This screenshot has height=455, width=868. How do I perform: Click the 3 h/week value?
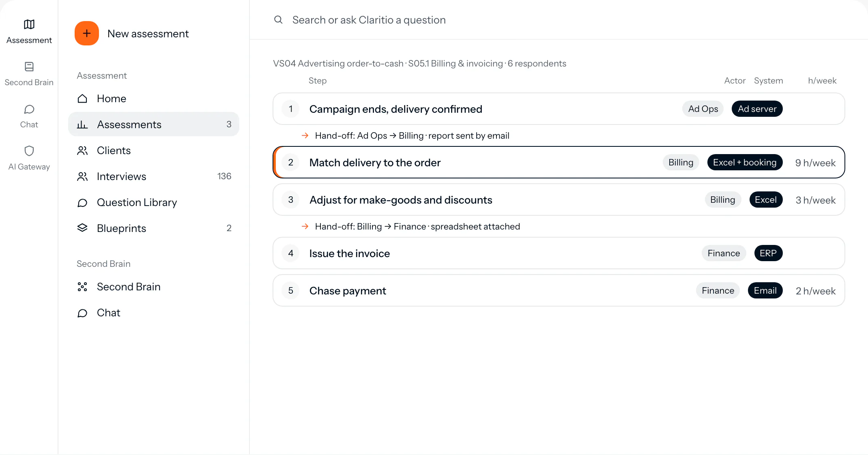pos(816,200)
